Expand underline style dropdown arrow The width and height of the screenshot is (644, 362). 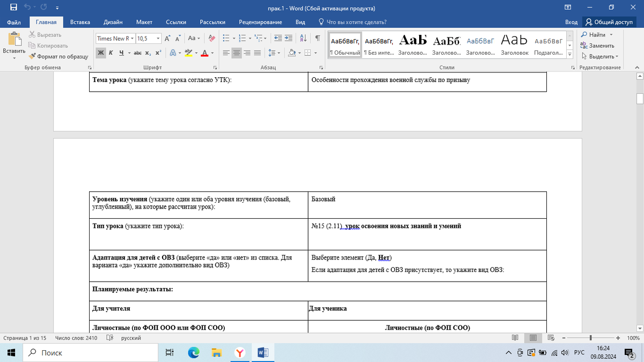(128, 53)
